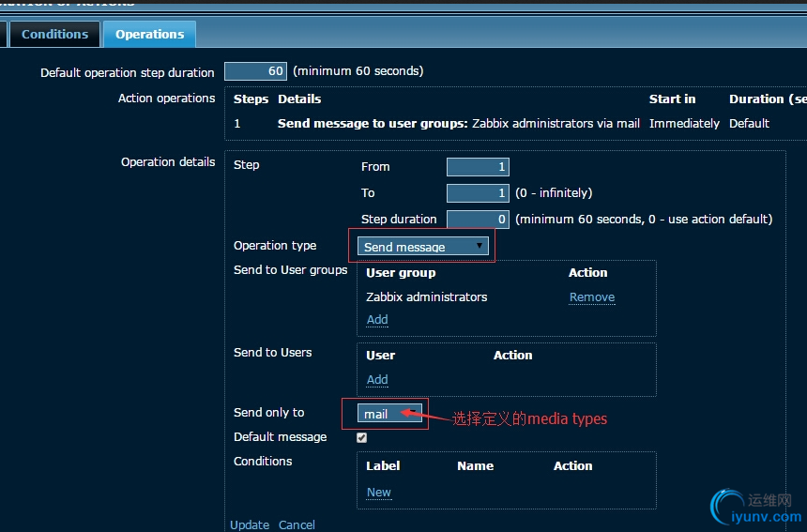
Task: Click the Step To input field
Action: (x=478, y=193)
